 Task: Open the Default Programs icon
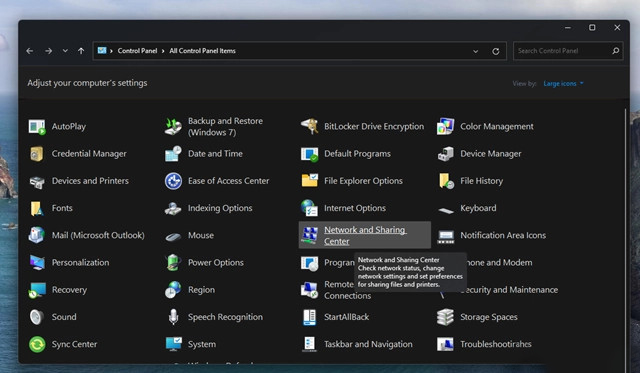pyautogui.click(x=309, y=154)
